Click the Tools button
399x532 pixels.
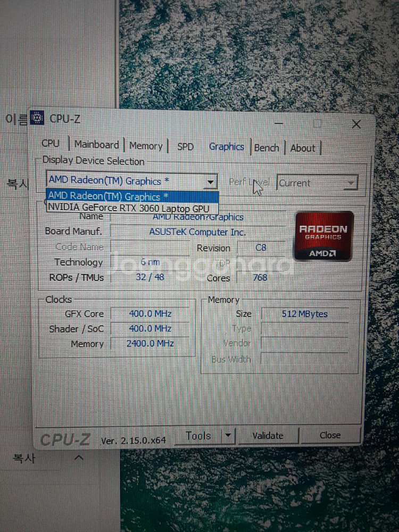point(198,436)
